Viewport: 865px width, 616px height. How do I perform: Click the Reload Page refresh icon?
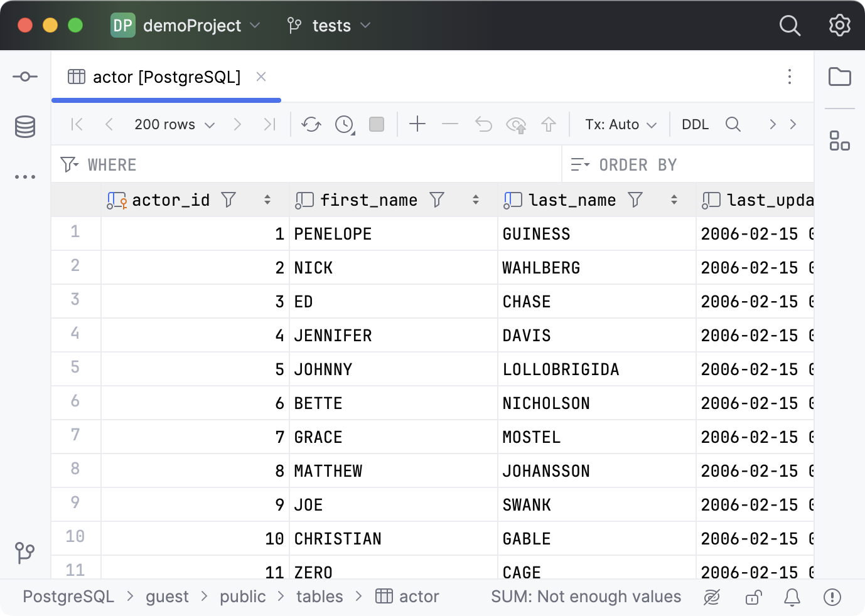click(x=311, y=124)
